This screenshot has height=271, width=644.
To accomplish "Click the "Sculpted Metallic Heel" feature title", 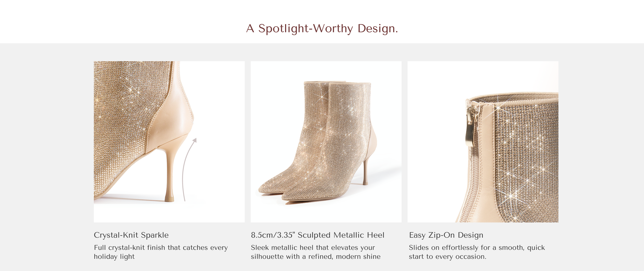I will click(317, 235).
